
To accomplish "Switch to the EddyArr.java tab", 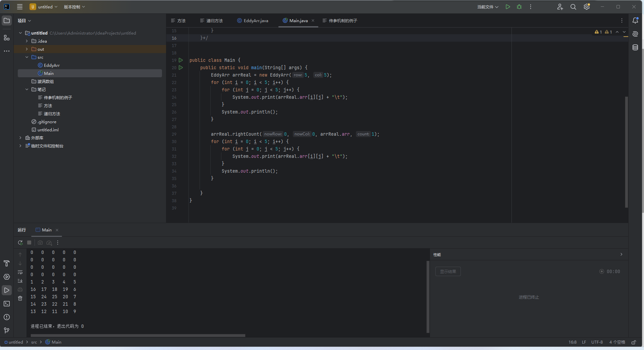I will (x=253, y=21).
